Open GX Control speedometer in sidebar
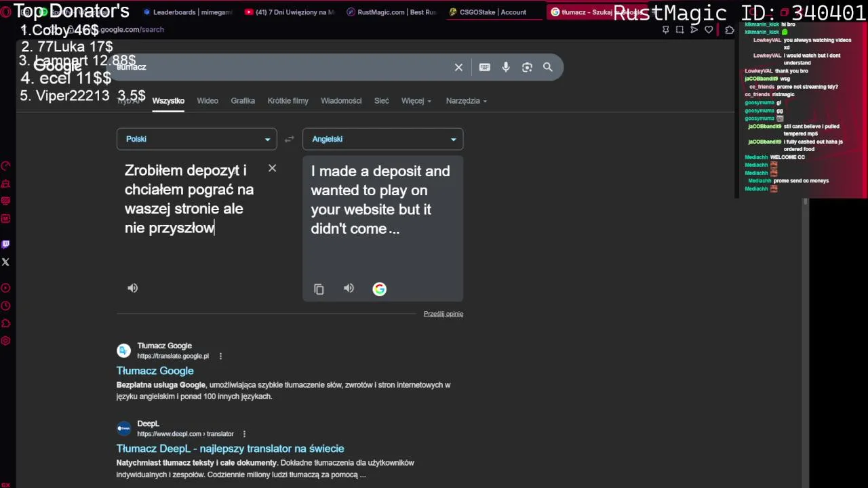Image resolution: width=868 pixels, height=488 pixels. point(5,166)
